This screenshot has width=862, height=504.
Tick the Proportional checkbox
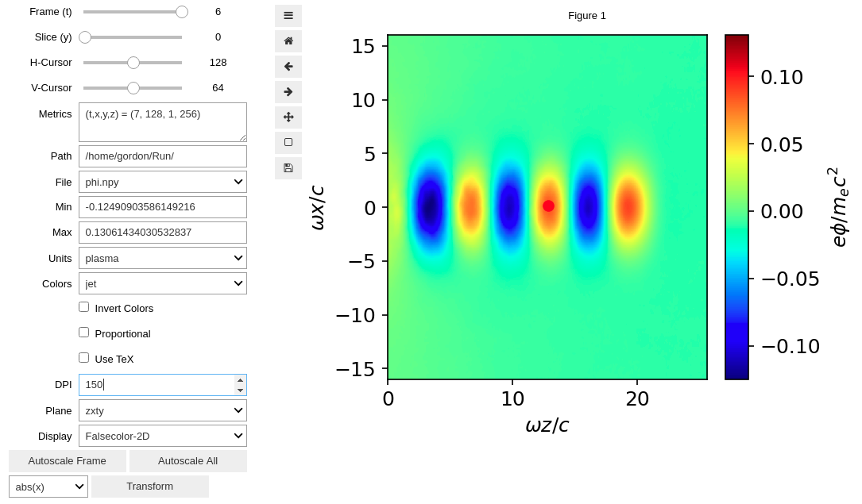pos(83,333)
